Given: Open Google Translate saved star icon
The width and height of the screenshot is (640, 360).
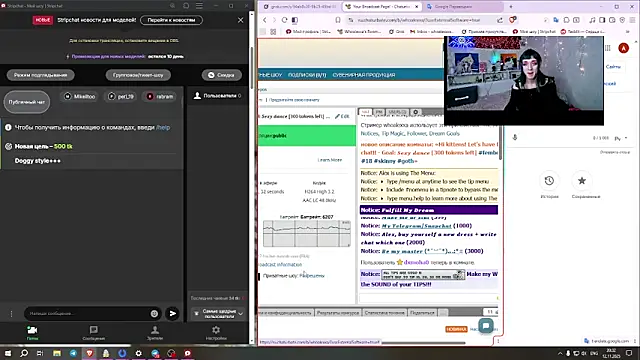Looking at the screenshot, I should [582, 181].
